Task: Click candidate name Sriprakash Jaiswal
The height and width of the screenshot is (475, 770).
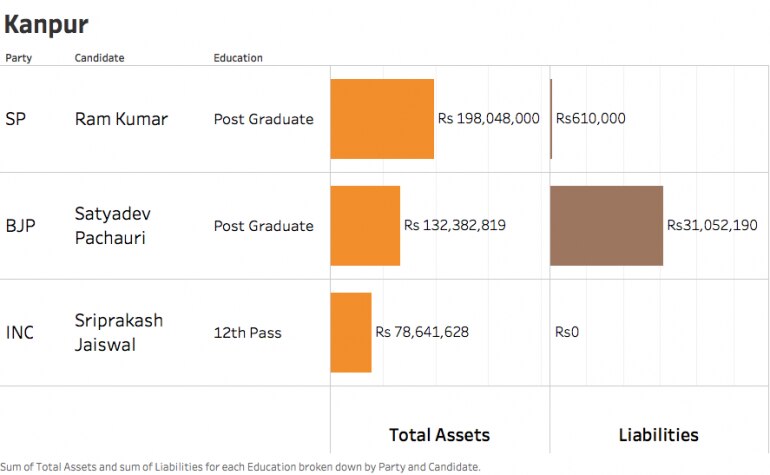Action: [x=118, y=331]
